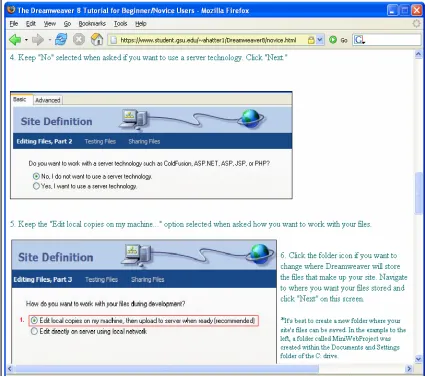The height and width of the screenshot is (377, 425).
Task: Open the Bookmarks menu
Action: (x=92, y=24)
